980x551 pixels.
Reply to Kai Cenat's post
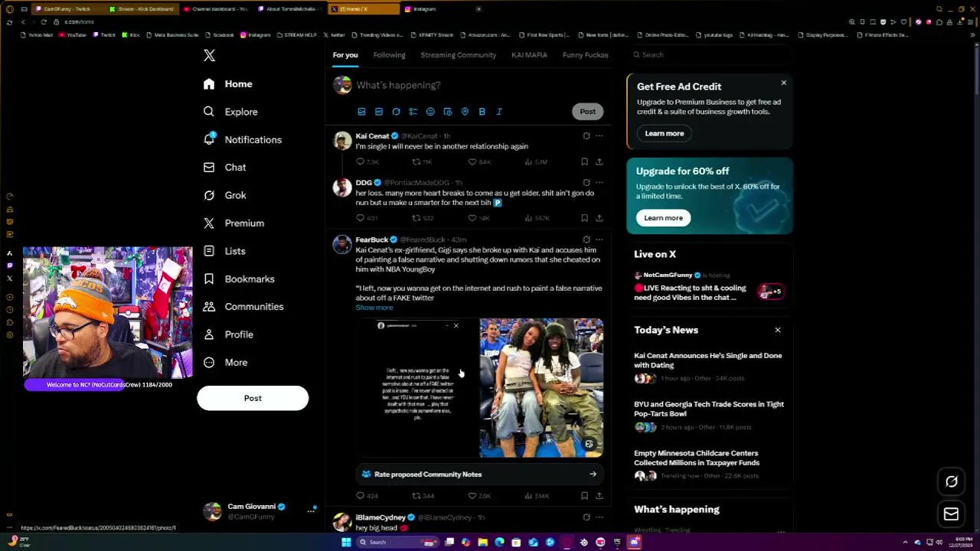(x=366, y=162)
